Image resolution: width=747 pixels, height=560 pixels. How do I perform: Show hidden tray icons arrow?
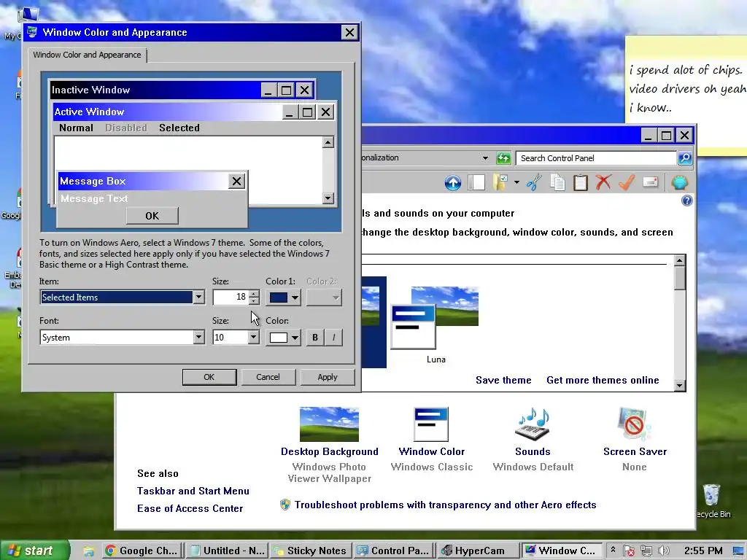coord(613,550)
